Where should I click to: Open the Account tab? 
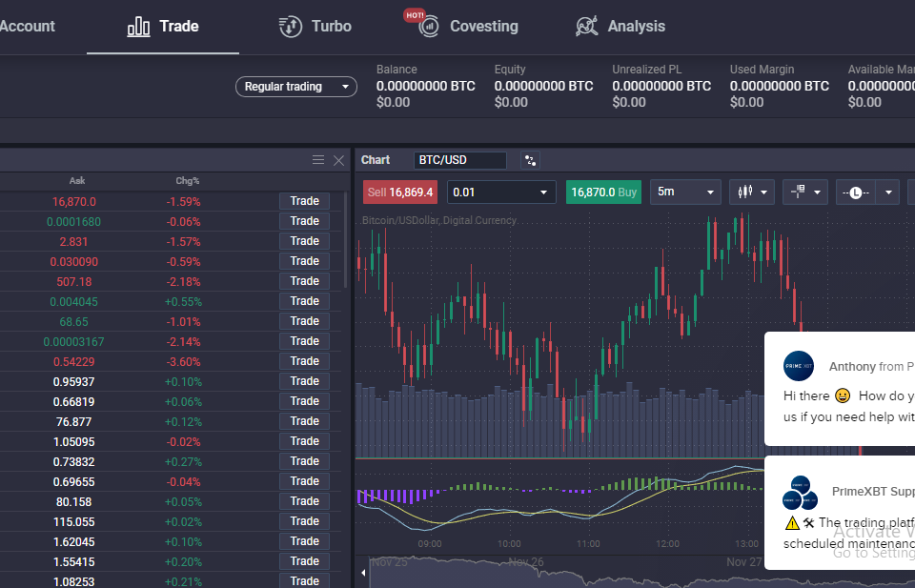27,27
